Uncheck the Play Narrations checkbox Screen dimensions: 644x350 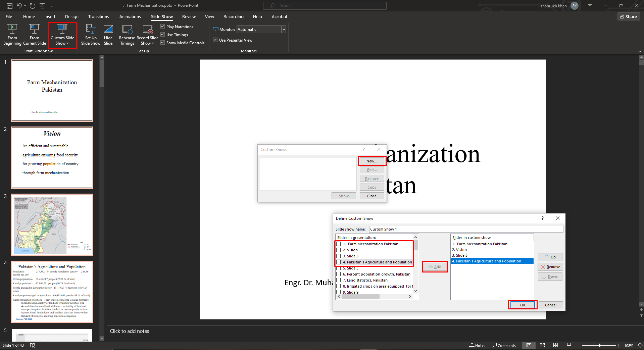[x=163, y=27]
